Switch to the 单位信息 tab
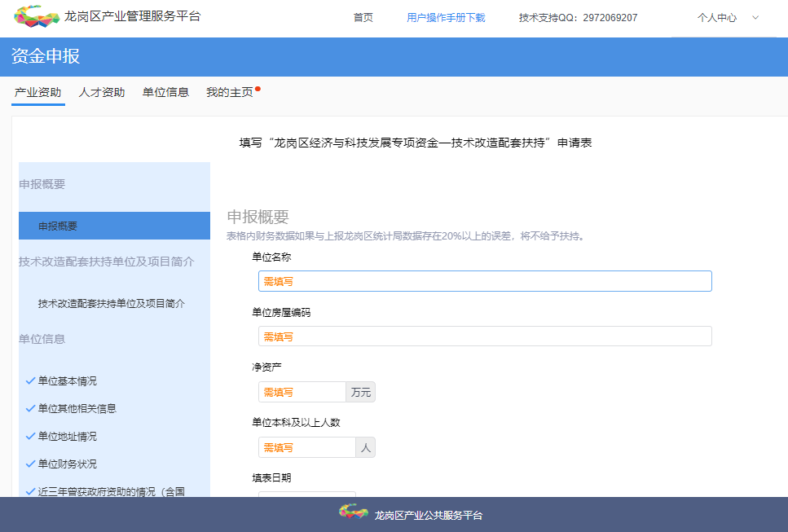Viewport: 788px width, 532px height. pyautogui.click(x=165, y=92)
